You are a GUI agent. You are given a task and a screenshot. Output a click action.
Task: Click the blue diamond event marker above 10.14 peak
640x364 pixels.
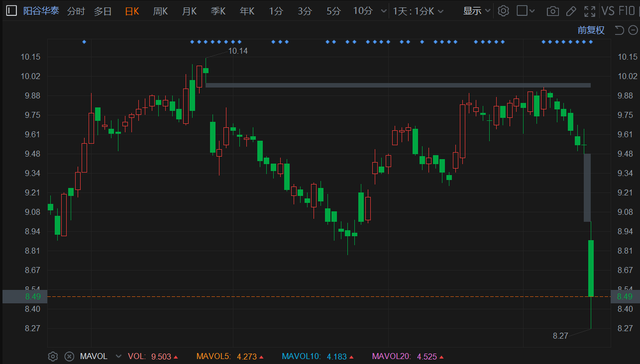tap(206, 42)
